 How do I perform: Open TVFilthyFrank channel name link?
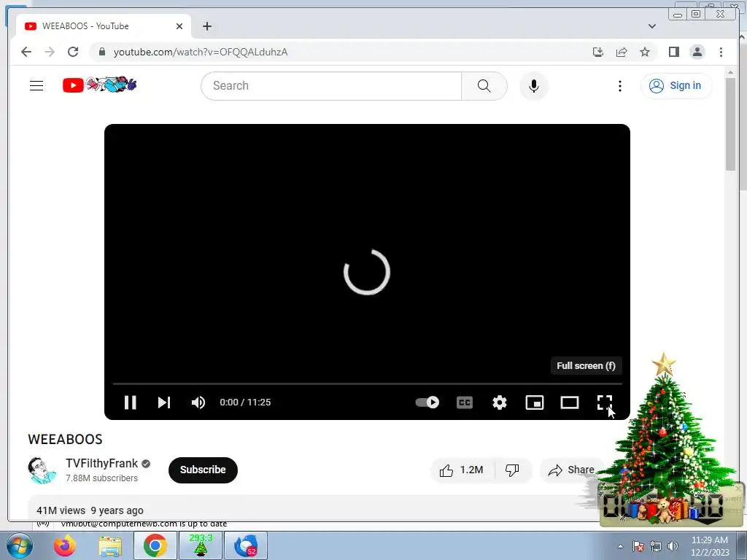pos(101,463)
